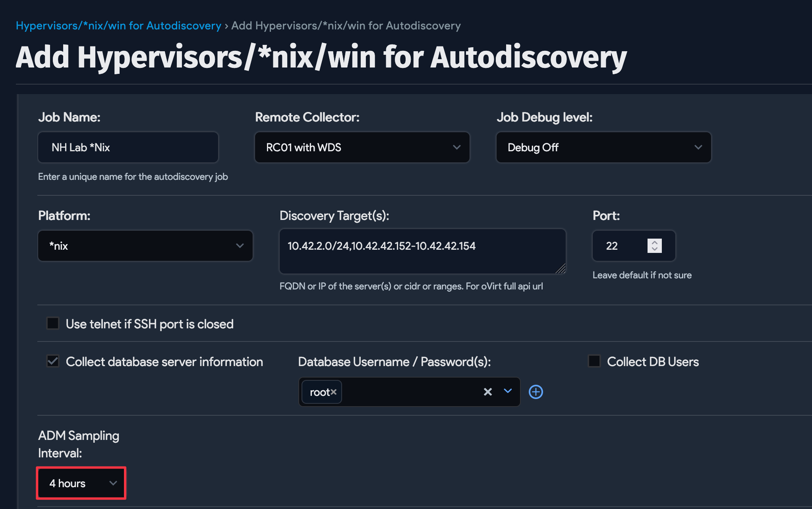The height and width of the screenshot is (509, 812).
Task: Click the Add Hypervisors breadcrumb entry
Action: (x=346, y=25)
